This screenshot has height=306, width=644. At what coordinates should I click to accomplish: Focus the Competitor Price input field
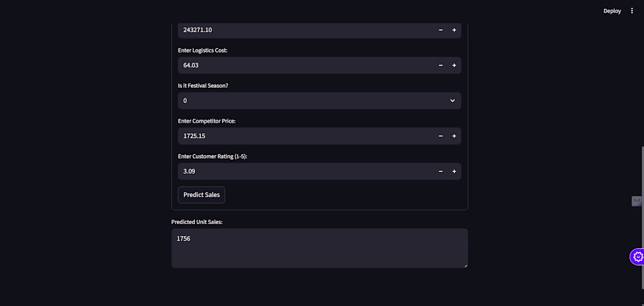[x=304, y=136]
